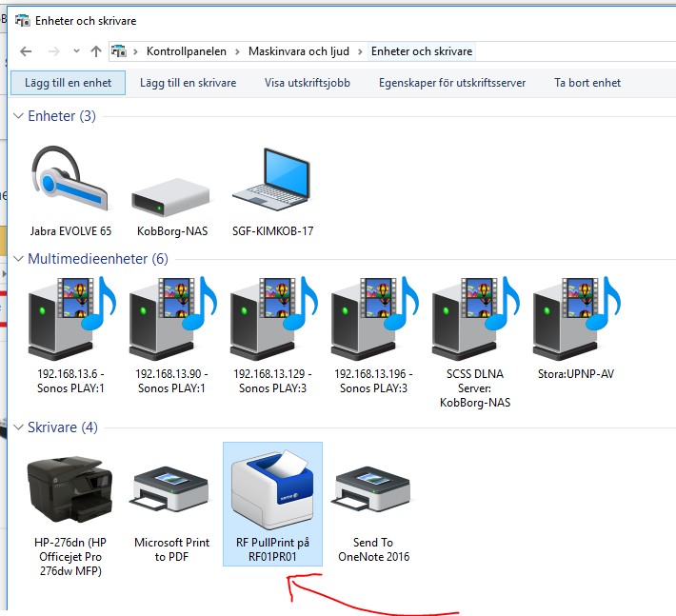The height and width of the screenshot is (616, 676).
Task: Open dropdown chevron after Maskinvara och ljud
Action: tap(360, 51)
